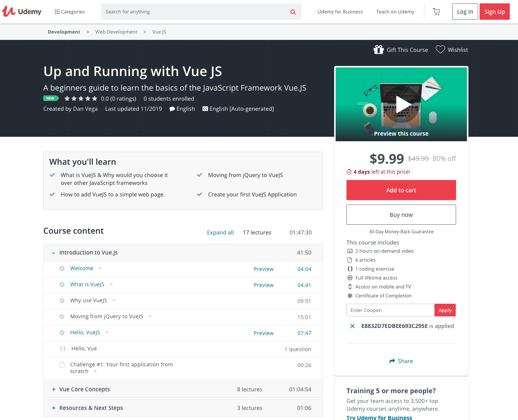Screen dimensions: 518x420
Task: Expand the What is VueJS description arrow
Action: pyautogui.click(x=111, y=285)
